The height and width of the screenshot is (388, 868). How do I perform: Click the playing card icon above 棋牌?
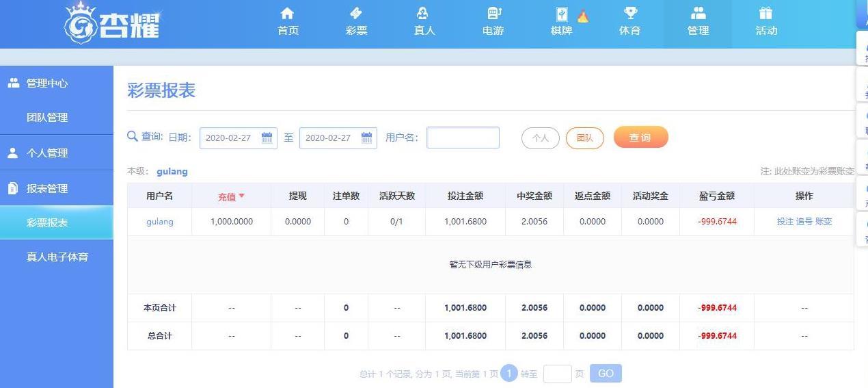click(x=562, y=14)
